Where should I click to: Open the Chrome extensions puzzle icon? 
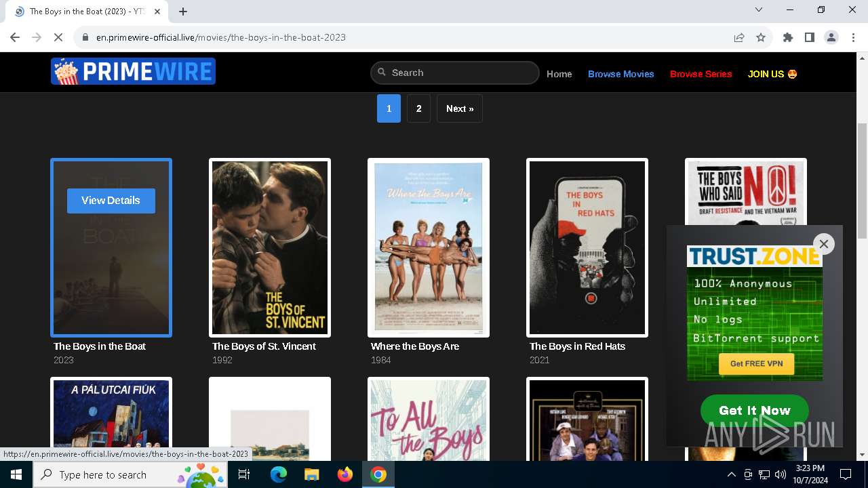coord(788,37)
